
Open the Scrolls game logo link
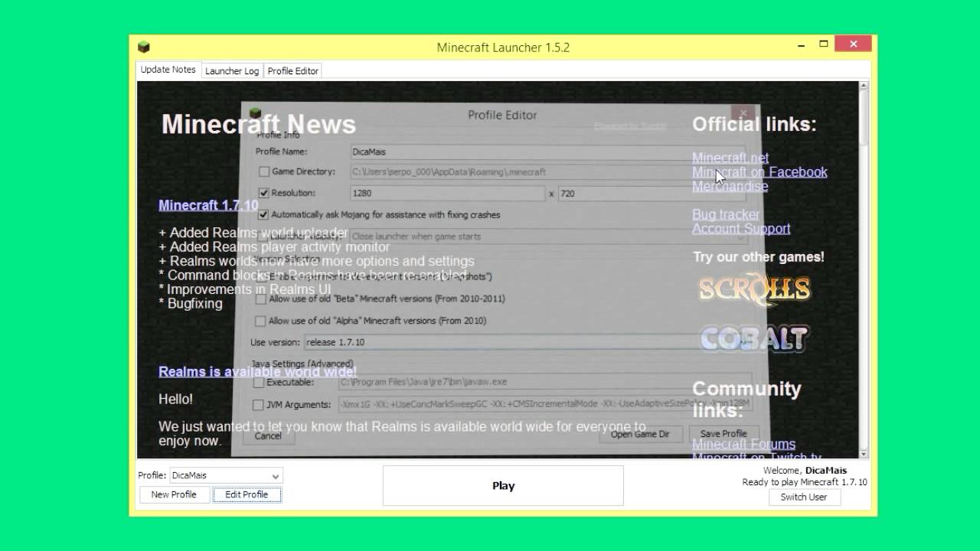pyautogui.click(x=754, y=289)
